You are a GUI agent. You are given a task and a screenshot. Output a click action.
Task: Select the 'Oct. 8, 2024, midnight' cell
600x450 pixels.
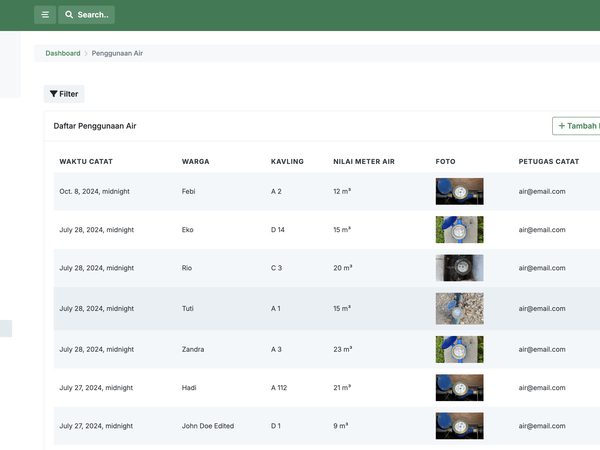tap(95, 191)
